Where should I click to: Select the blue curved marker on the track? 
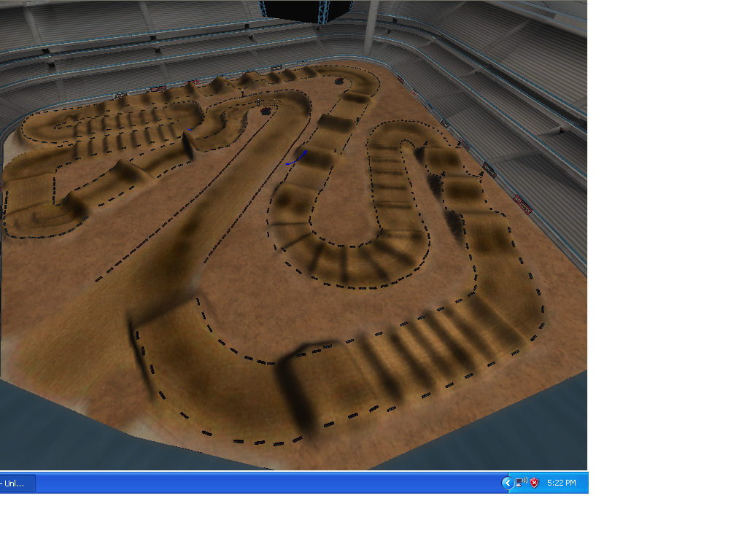tap(295, 157)
